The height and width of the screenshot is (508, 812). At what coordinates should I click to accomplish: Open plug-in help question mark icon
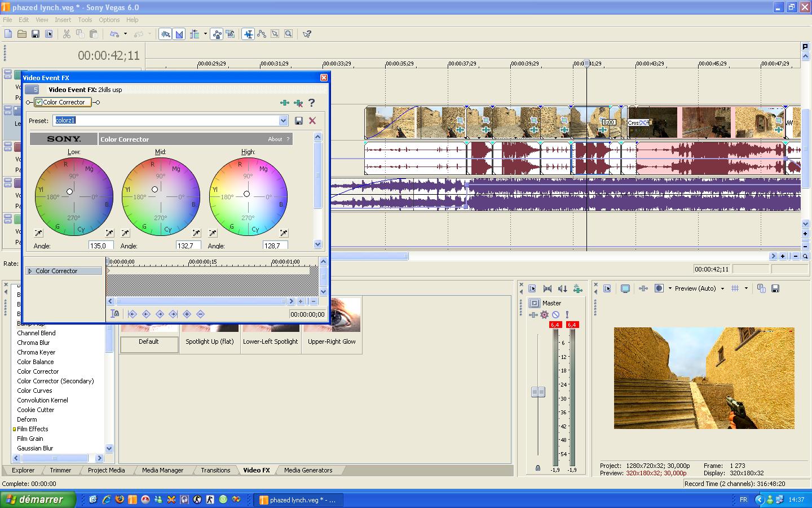(x=311, y=103)
